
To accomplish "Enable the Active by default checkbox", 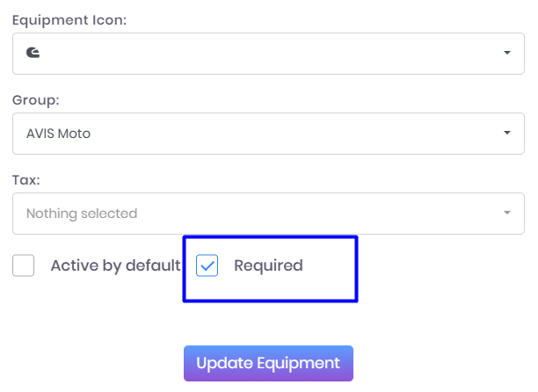I will click(x=24, y=265).
